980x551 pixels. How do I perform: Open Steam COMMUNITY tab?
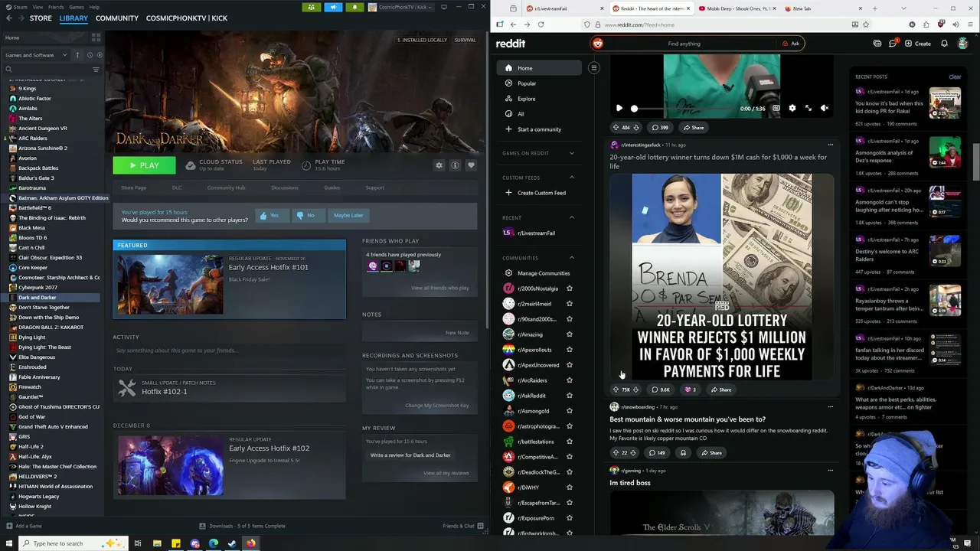117,18
